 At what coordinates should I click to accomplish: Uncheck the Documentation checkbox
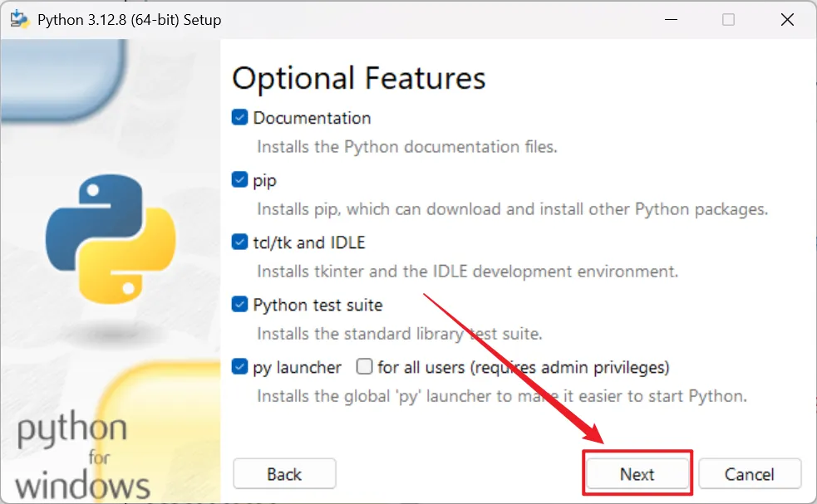click(x=240, y=118)
